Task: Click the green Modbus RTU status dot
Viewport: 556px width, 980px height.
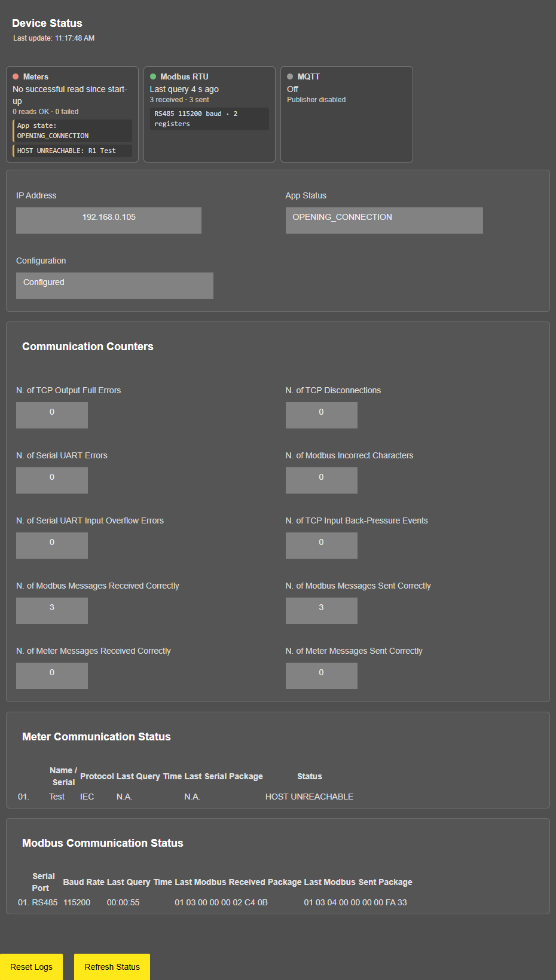Action: pyautogui.click(x=153, y=76)
